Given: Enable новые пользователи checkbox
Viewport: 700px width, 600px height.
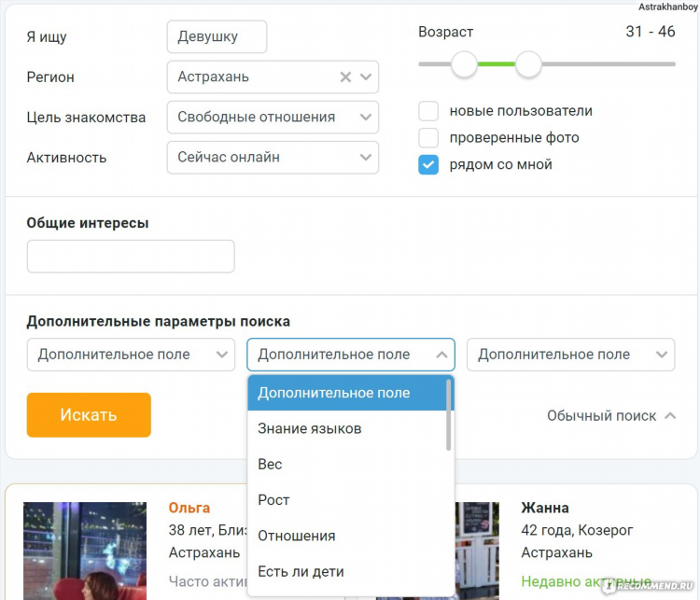Looking at the screenshot, I should click(x=428, y=111).
